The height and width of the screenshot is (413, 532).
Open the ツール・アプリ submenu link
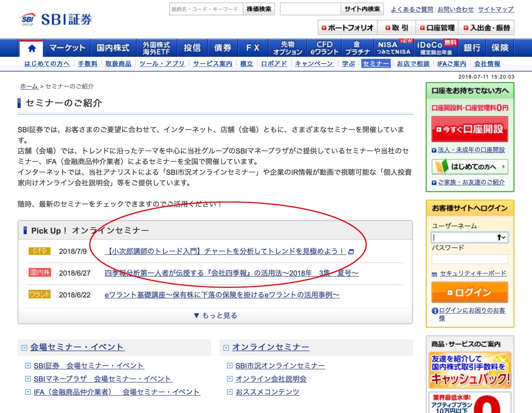[x=162, y=64]
